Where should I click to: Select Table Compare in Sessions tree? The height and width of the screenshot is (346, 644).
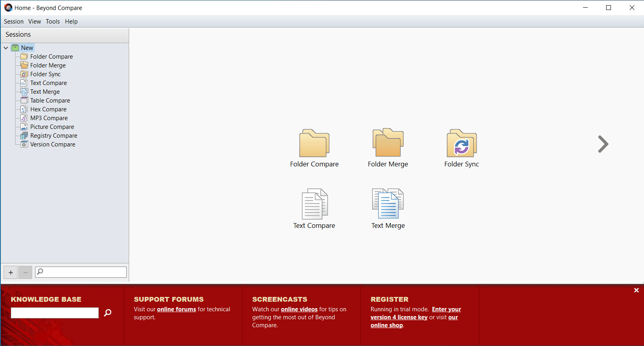(50, 101)
